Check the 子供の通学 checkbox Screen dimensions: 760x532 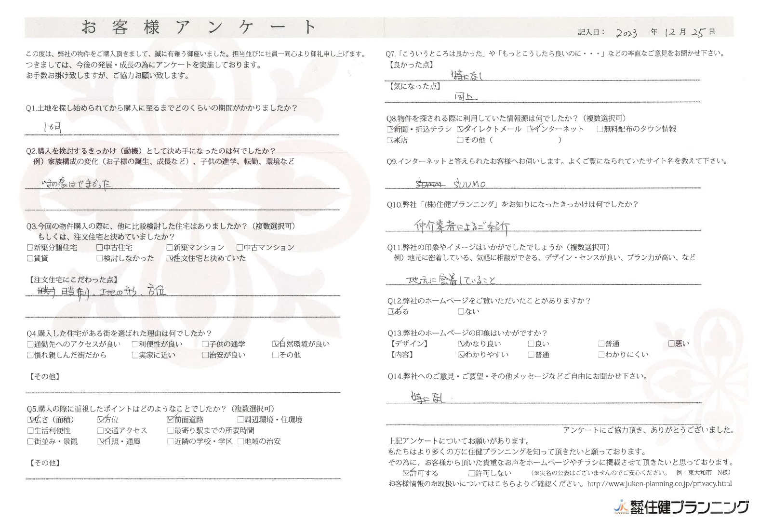(x=205, y=344)
